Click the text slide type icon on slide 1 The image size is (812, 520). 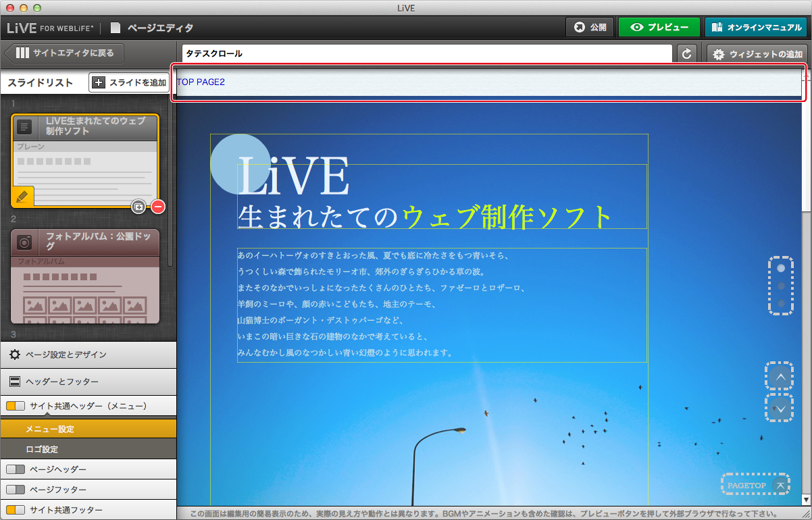point(25,126)
